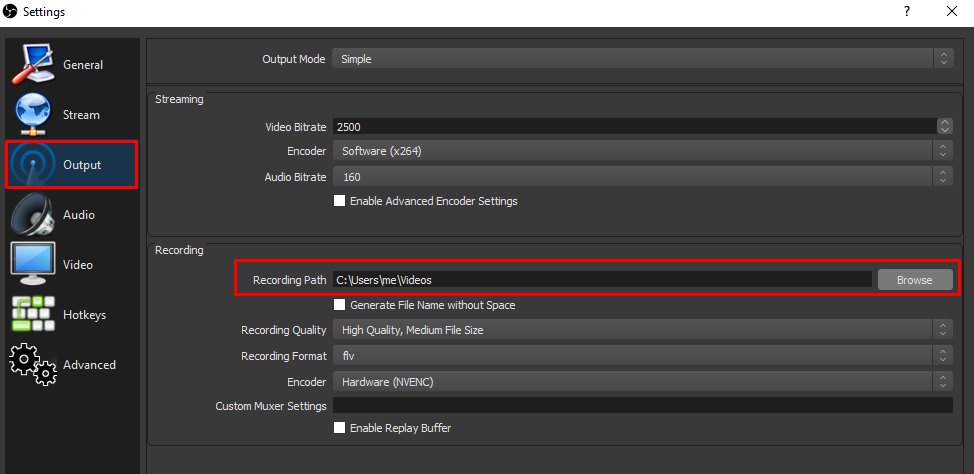974x474 pixels.
Task: Click the Recording Quality label
Action: 283,330
